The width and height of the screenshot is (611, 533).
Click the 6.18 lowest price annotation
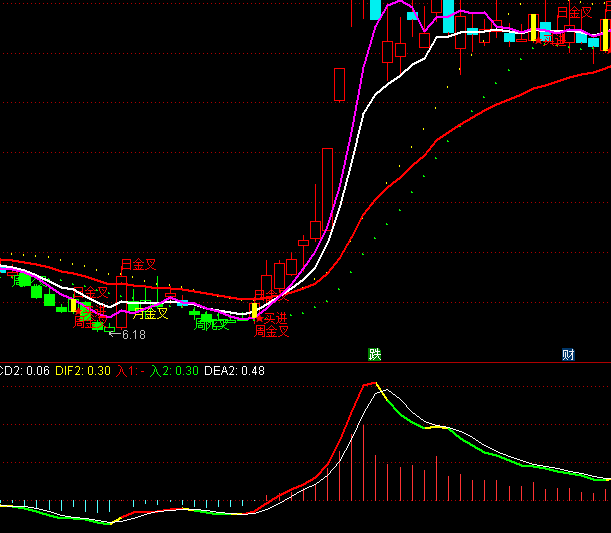click(x=132, y=335)
